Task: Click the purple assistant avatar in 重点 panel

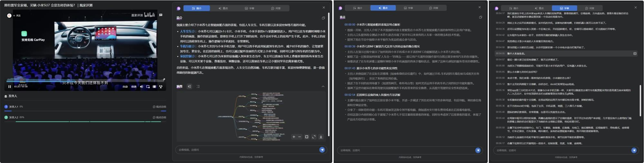Action: point(340,8)
